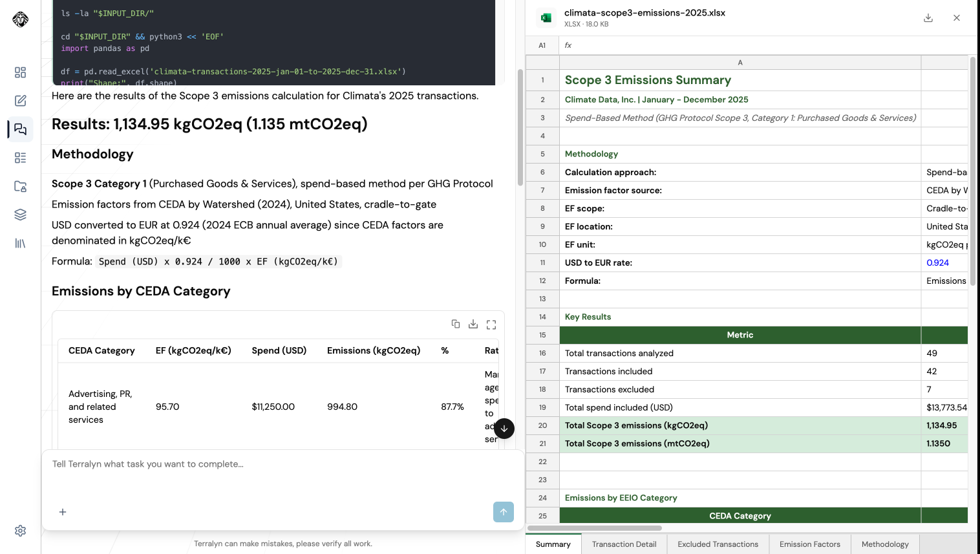Image resolution: width=980 pixels, height=554 pixels.
Task: Add attachment with plus icon
Action: point(63,512)
